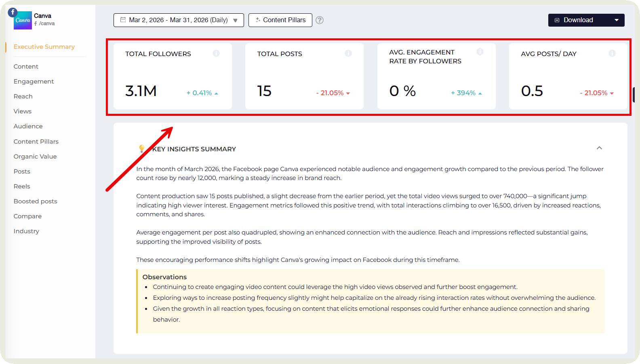640x364 pixels.
Task: Click info icon on Total Posts card
Action: pos(348,53)
